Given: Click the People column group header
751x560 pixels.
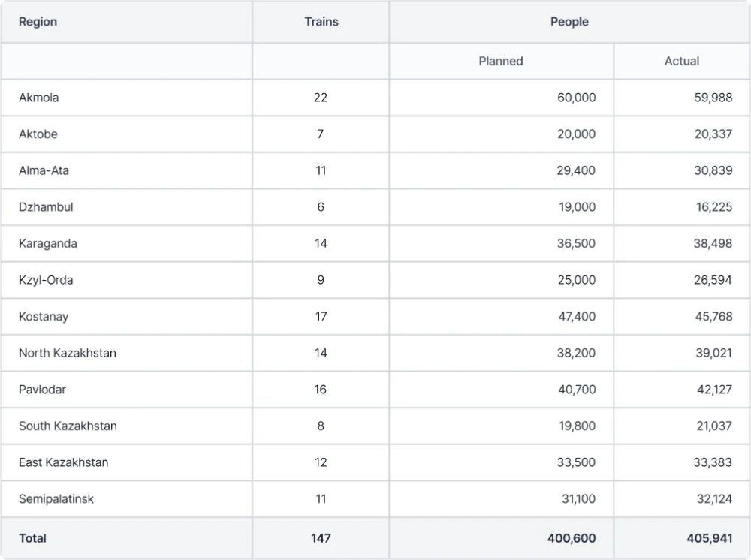Looking at the screenshot, I should 569,22.
